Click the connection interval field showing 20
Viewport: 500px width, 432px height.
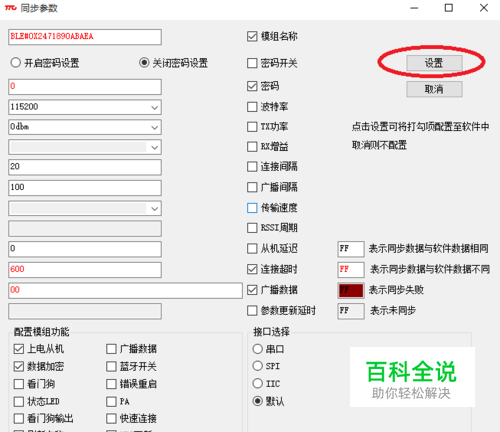85,167
